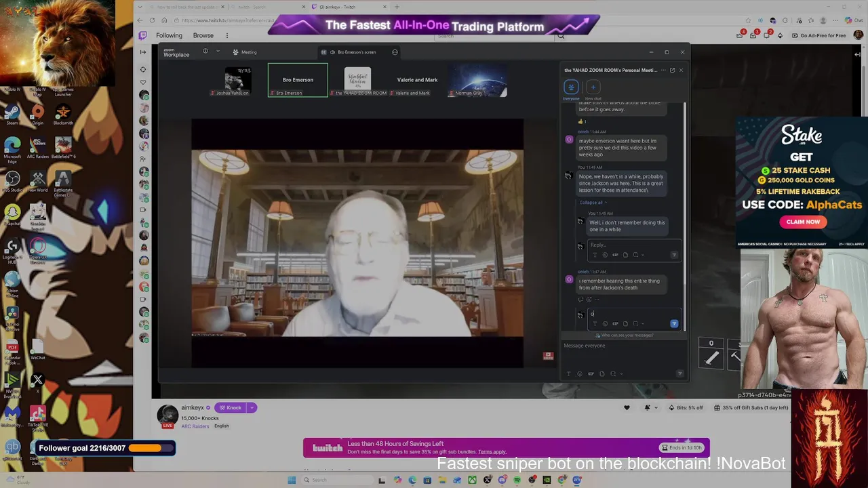This screenshot has height=488, width=868.
Task: Toggle the follow heart for aimkeyx
Action: point(627,407)
